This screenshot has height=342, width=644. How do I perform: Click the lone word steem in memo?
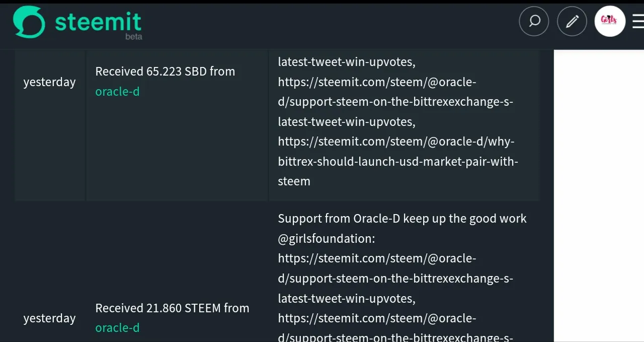tap(294, 181)
